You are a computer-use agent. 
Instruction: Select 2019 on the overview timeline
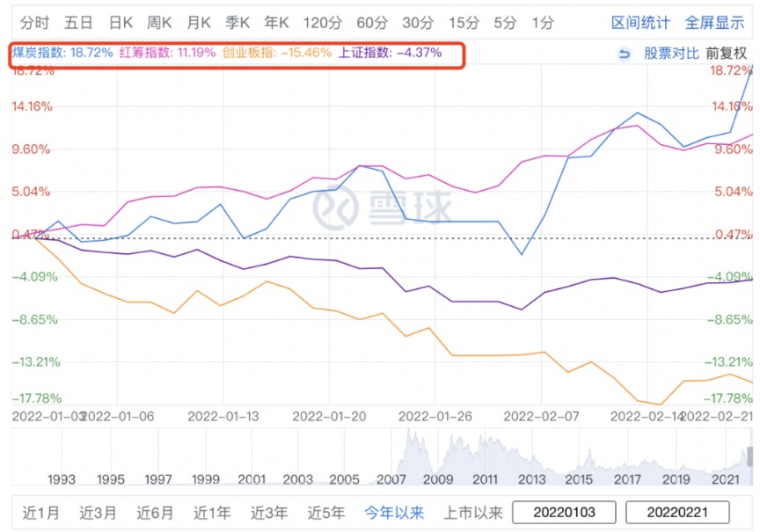(676, 479)
